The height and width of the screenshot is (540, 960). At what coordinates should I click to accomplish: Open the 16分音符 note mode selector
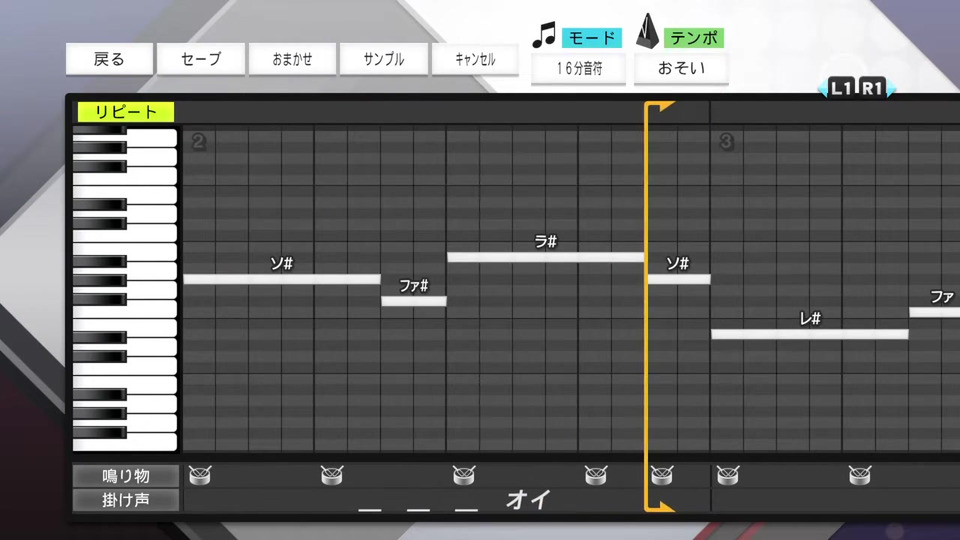(579, 68)
